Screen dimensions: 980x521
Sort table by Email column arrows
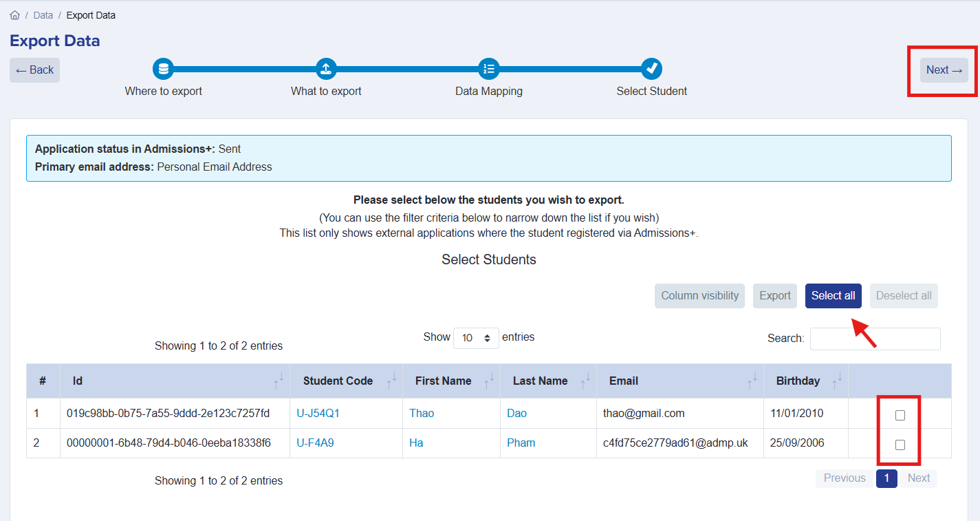coord(752,381)
